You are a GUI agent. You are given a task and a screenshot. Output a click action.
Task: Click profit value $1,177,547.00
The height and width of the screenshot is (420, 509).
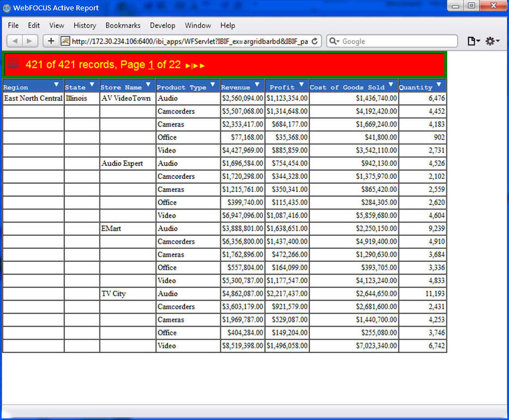point(287,281)
